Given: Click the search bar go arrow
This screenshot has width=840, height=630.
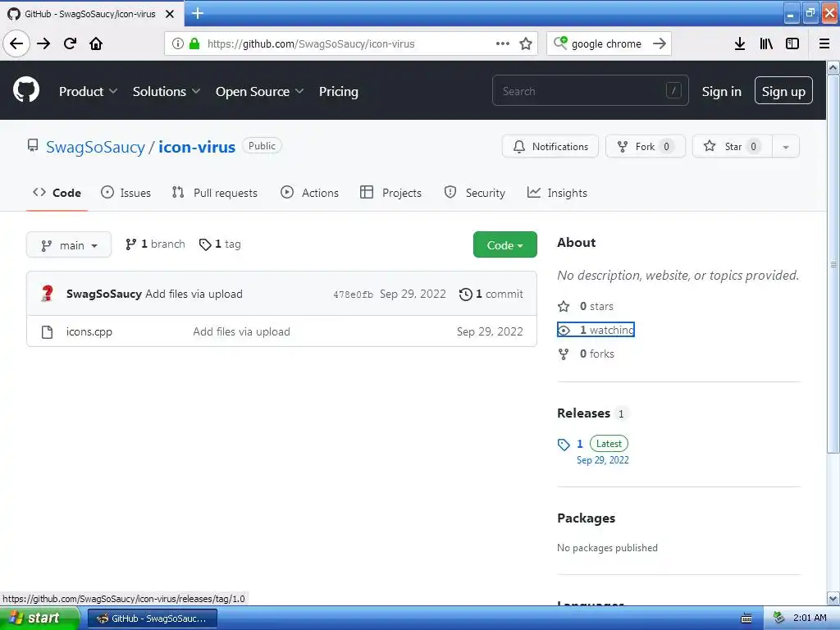Looking at the screenshot, I should 660,43.
